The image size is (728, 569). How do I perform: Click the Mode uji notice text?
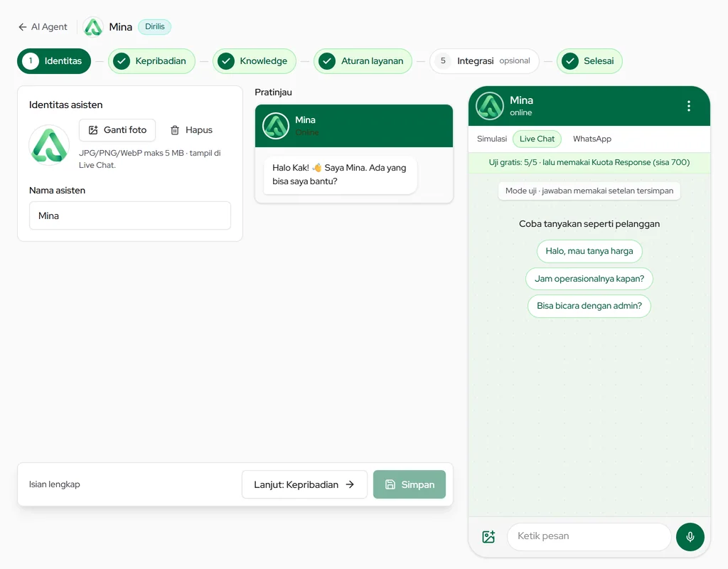tap(589, 191)
